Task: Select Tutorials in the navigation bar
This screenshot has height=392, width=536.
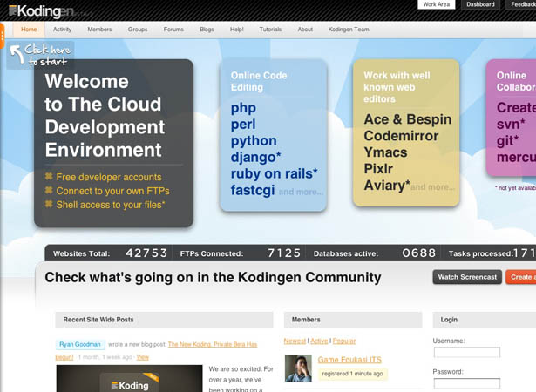Action: (x=270, y=30)
